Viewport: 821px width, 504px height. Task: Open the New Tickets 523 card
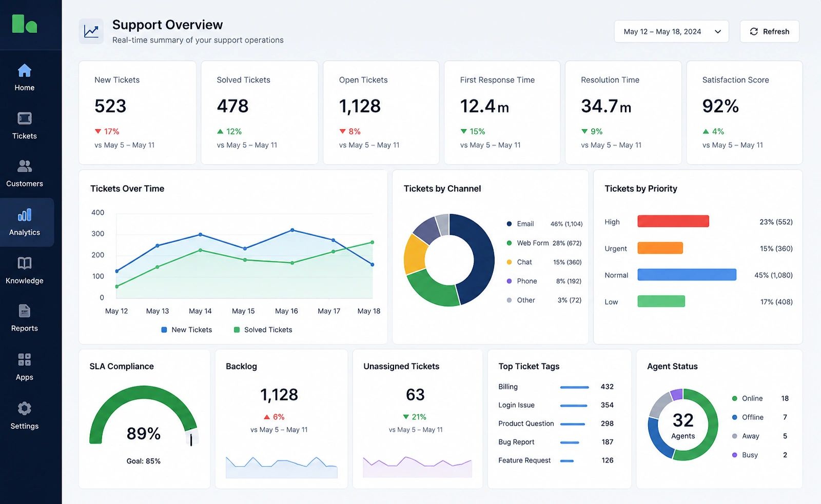click(x=137, y=113)
